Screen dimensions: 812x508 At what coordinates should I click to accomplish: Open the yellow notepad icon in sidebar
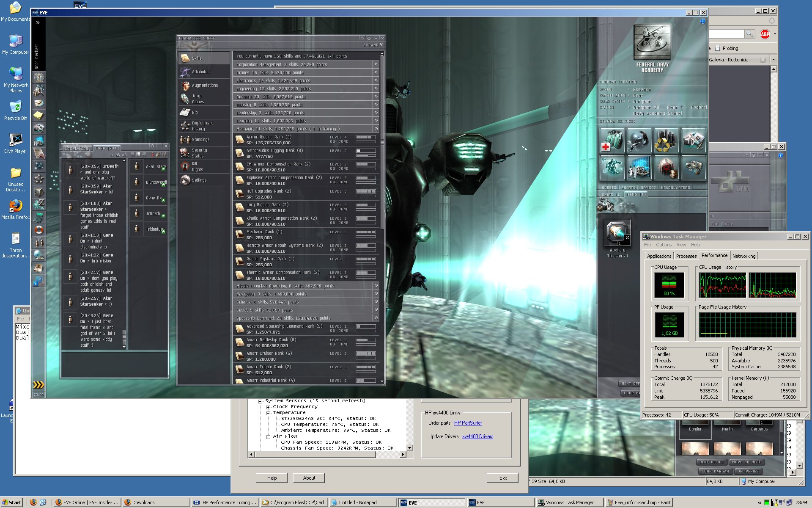click(x=39, y=115)
